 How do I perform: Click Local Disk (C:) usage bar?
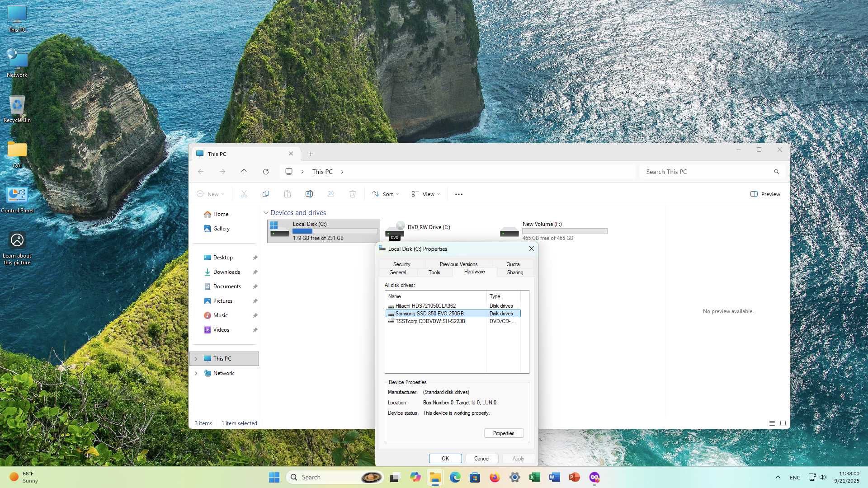(335, 231)
